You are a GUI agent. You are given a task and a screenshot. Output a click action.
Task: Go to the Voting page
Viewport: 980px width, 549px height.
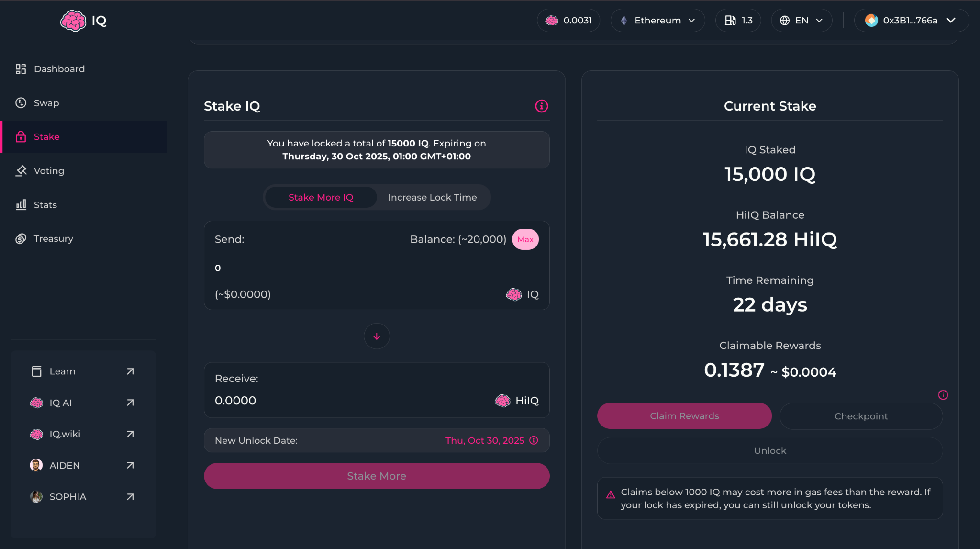[49, 171]
